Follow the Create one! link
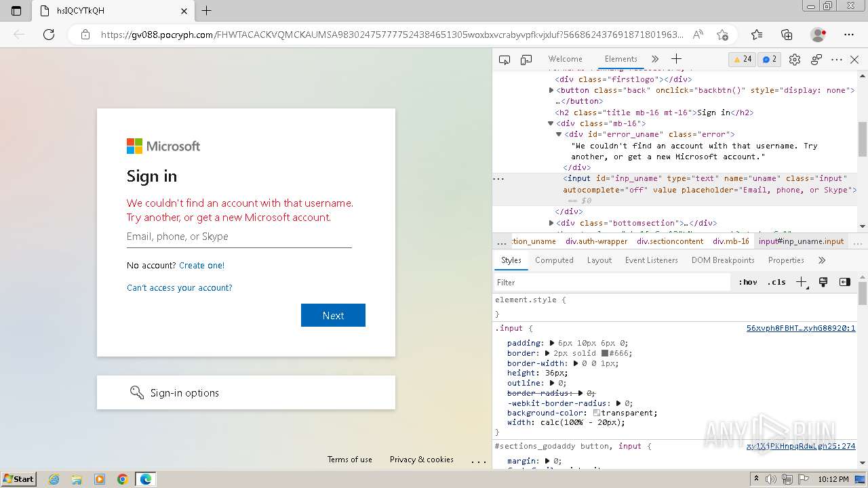Viewport: 868px width, 488px height. 201,265
